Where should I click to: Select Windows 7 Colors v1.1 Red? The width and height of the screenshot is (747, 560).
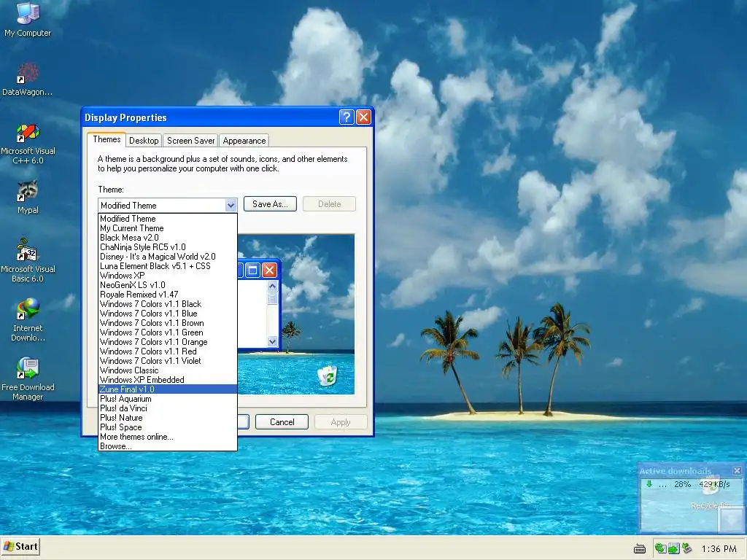tap(168, 351)
